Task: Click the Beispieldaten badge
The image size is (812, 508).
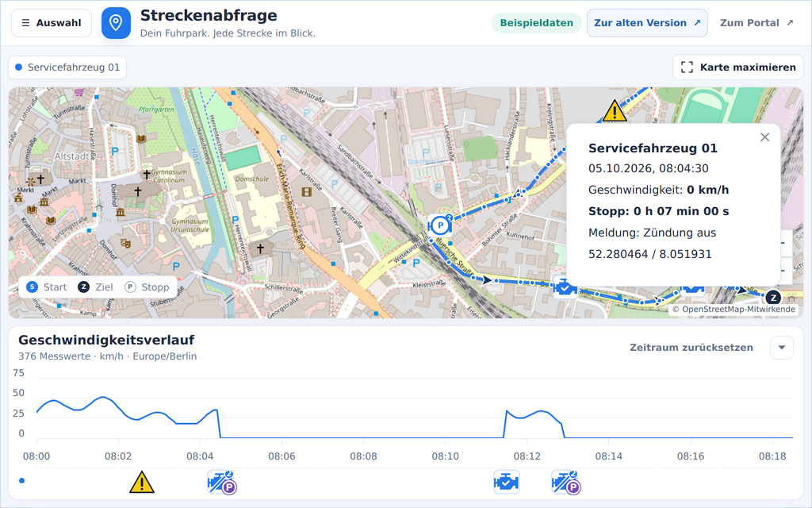Action: coord(537,23)
